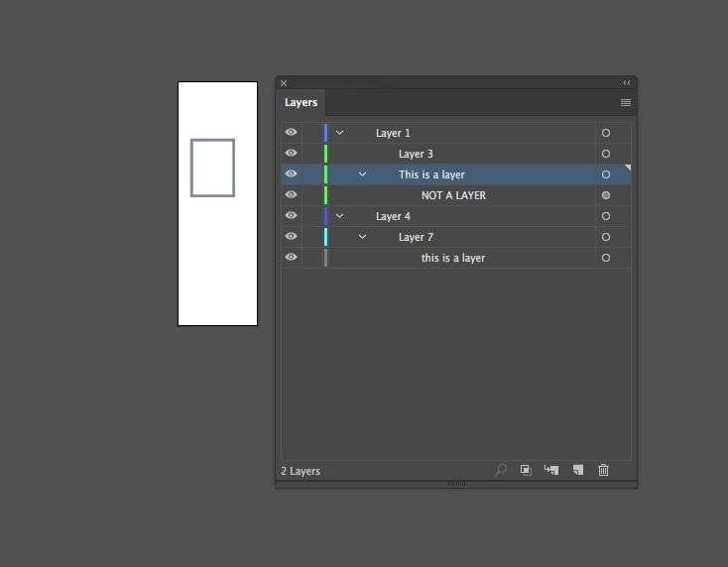Collapse "This is a layer" chevron

(x=363, y=174)
